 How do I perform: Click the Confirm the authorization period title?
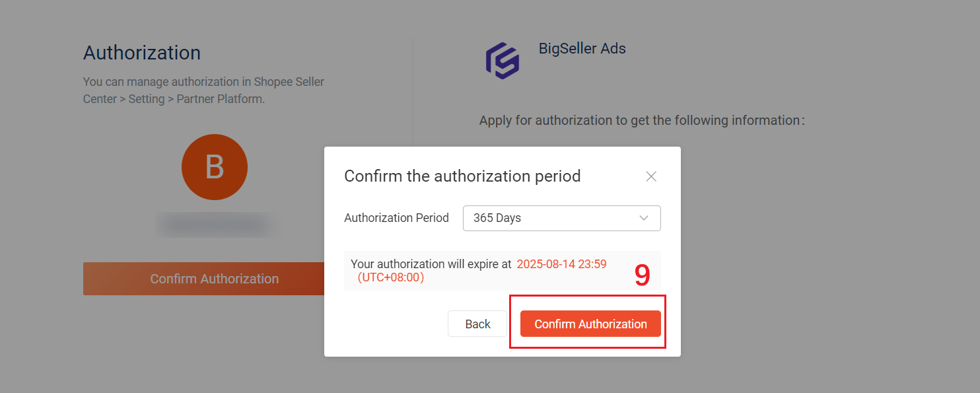(x=462, y=176)
